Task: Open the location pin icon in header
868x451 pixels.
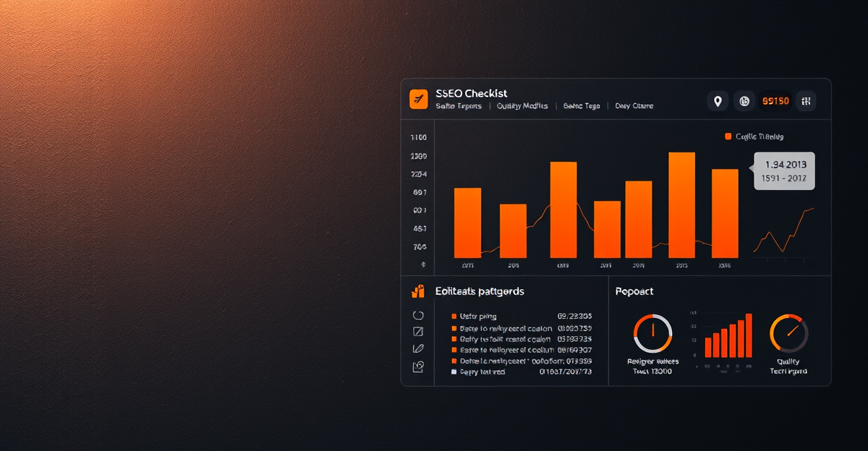Action: 717,101
